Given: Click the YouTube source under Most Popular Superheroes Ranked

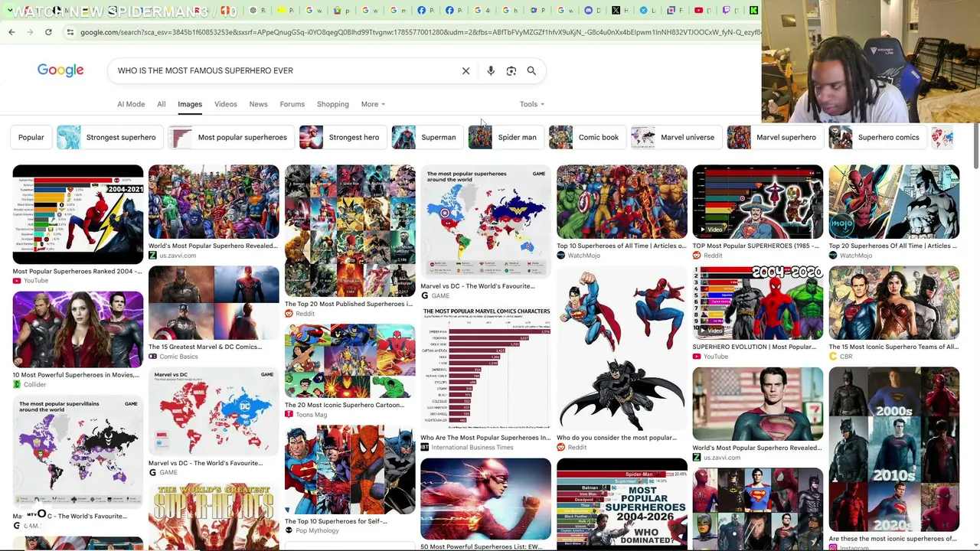Looking at the screenshot, I should (31, 281).
